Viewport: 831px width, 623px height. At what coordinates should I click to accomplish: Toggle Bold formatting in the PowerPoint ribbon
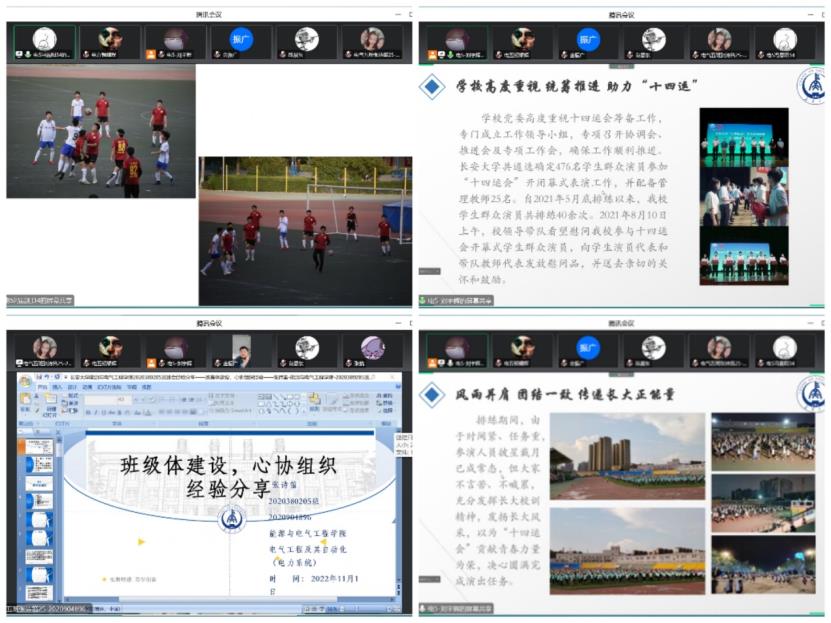(89, 412)
